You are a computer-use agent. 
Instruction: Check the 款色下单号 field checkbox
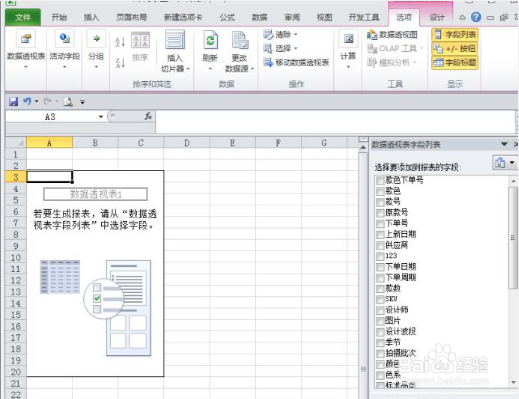pyautogui.click(x=380, y=181)
